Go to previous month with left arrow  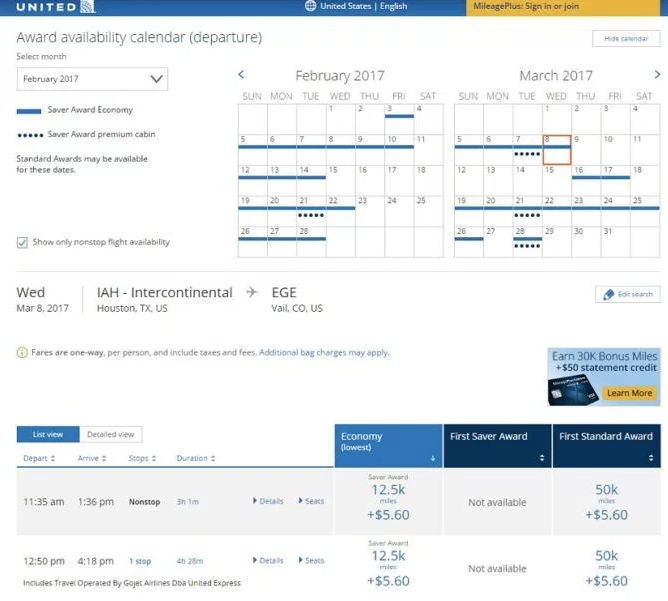tap(241, 75)
